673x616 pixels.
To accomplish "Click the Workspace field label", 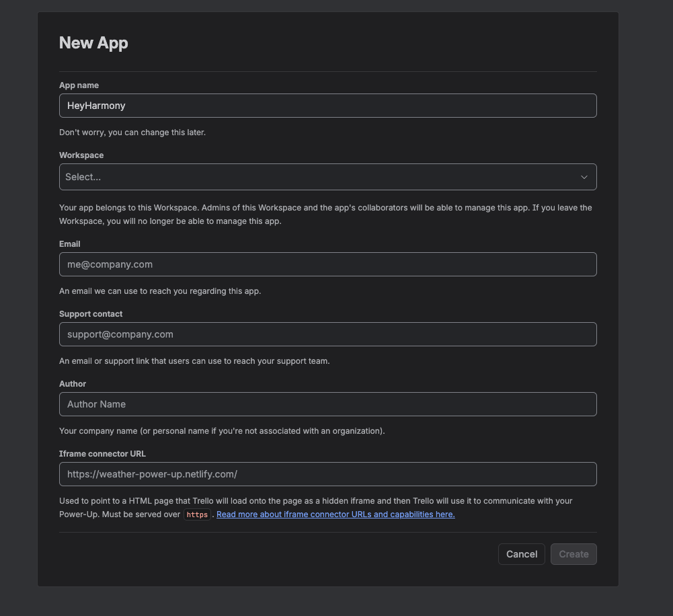I will 81,155.
